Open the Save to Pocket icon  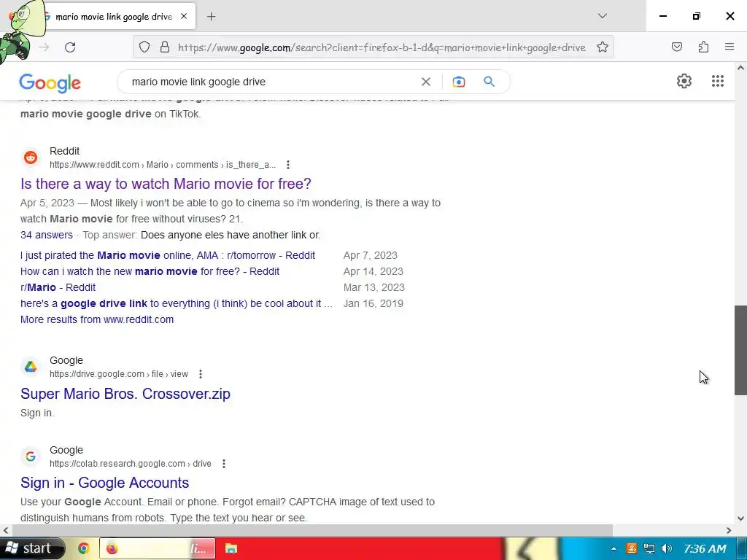pyautogui.click(x=676, y=47)
